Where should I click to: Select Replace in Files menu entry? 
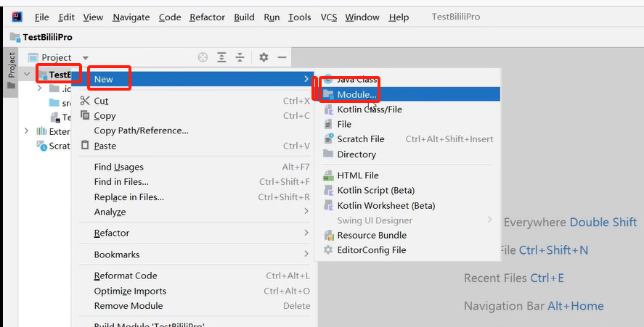click(x=195, y=197)
